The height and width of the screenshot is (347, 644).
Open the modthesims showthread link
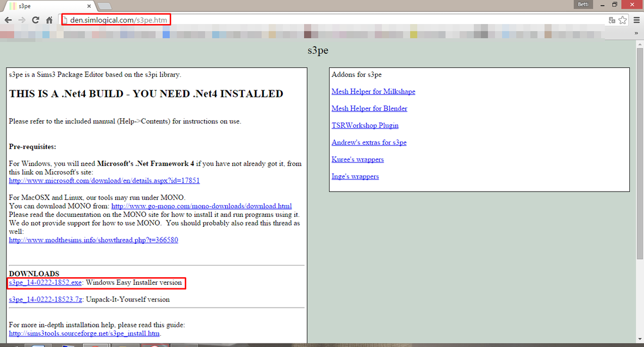94,240
